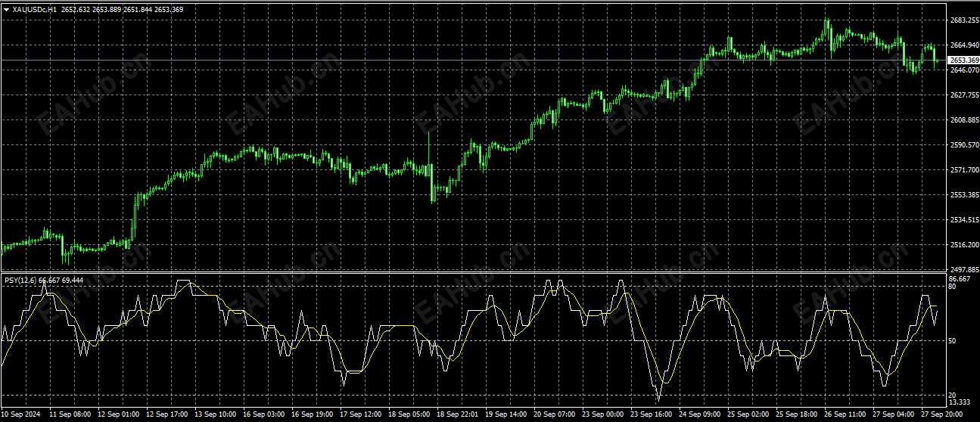Click the 26 Sep 11:00 time label
The width and height of the screenshot is (980, 422).
pos(845,414)
